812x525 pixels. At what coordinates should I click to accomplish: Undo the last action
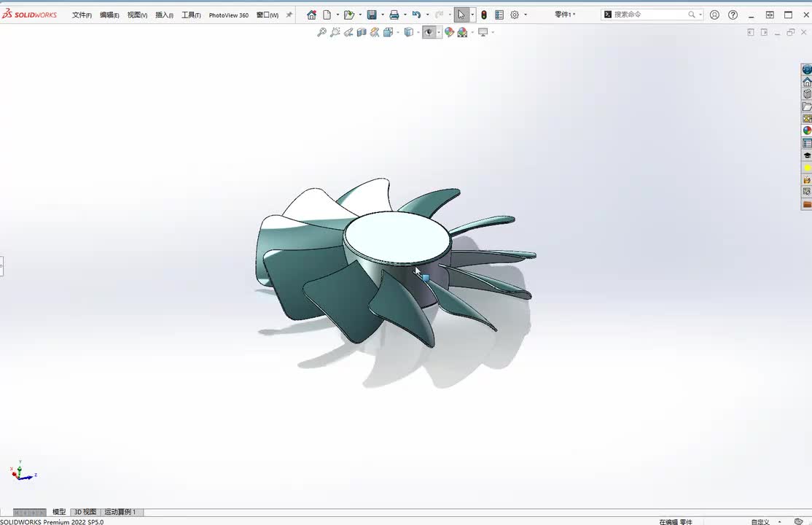[x=416, y=15]
